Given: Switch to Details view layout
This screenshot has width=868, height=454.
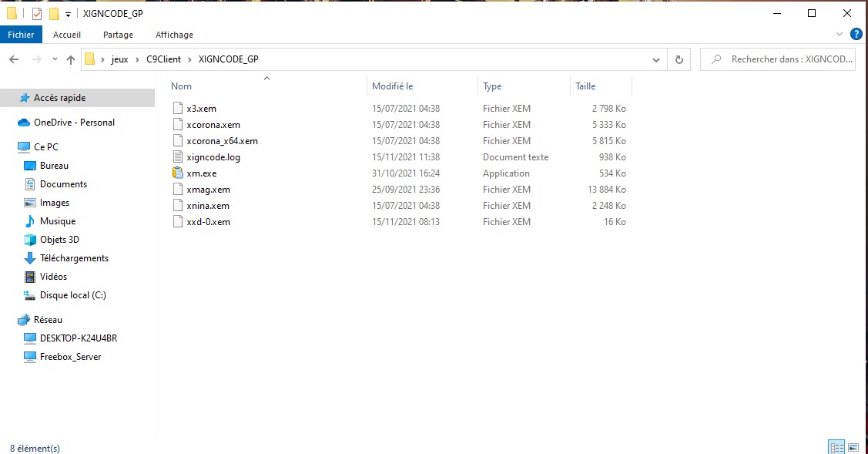Looking at the screenshot, I should coord(836,447).
